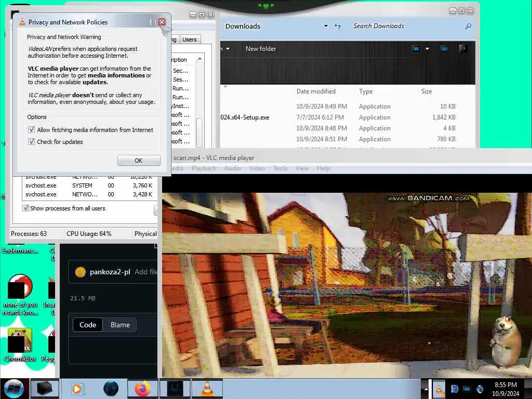Click New folder in Explorer toolbar
The height and width of the screenshot is (399, 532).
point(261,49)
